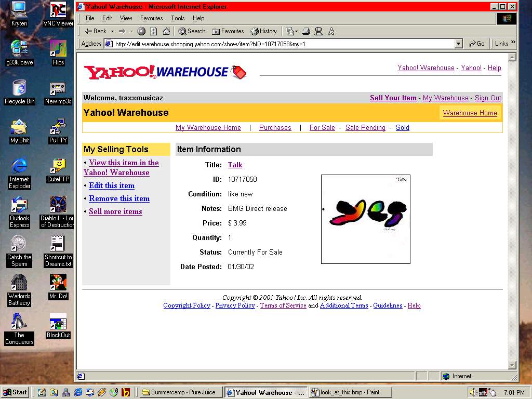Open the g33k cave network icon
The width and height of the screenshot is (532, 399).
click(x=19, y=53)
